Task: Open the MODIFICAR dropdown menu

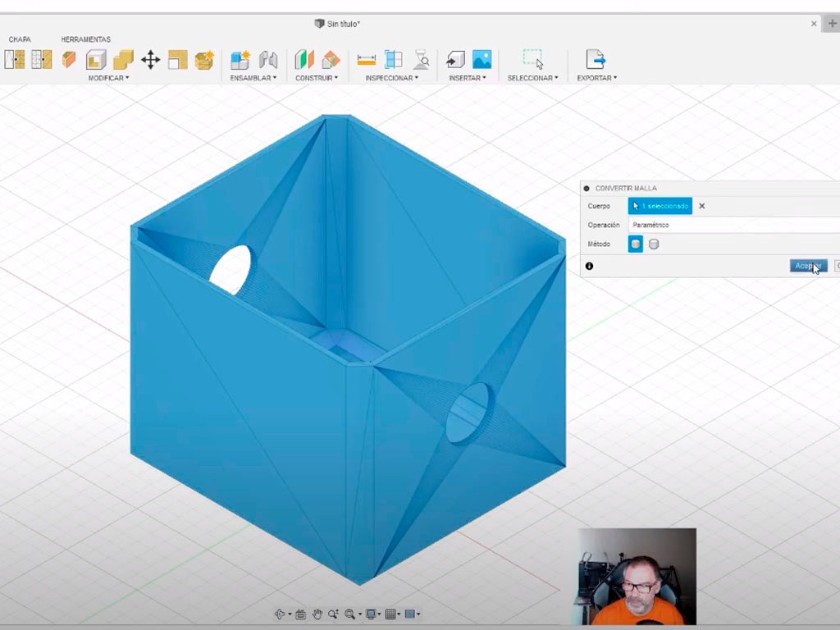Action: pyautogui.click(x=108, y=78)
